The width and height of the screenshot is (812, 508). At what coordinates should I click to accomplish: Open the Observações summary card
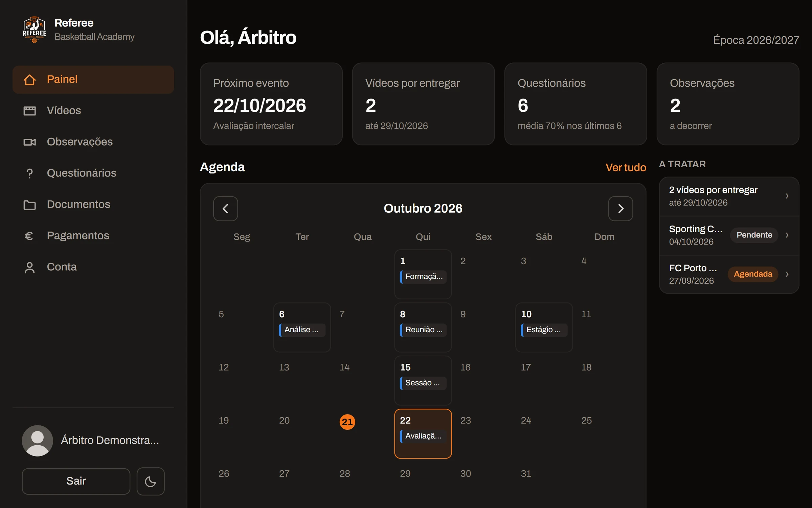(728, 104)
